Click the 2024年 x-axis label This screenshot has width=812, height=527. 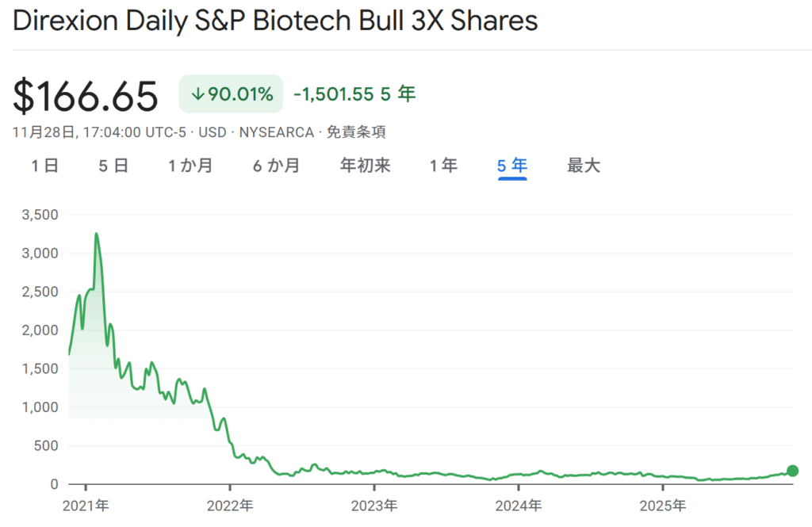(x=518, y=506)
